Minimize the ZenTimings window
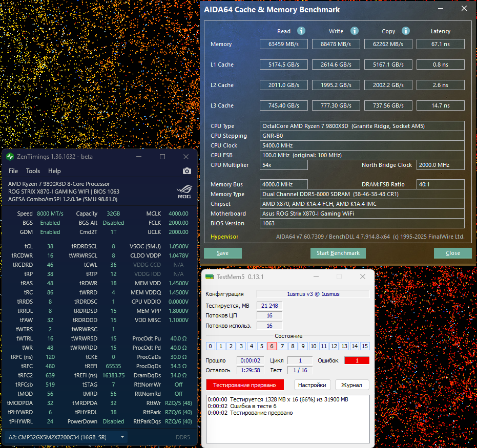477x448 pixels. [x=139, y=157]
